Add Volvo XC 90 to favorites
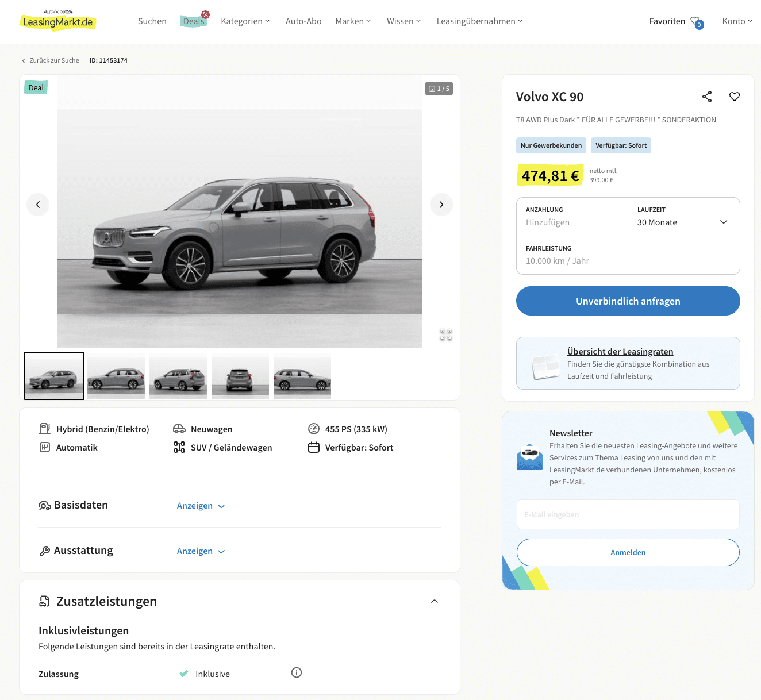 point(735,97)
